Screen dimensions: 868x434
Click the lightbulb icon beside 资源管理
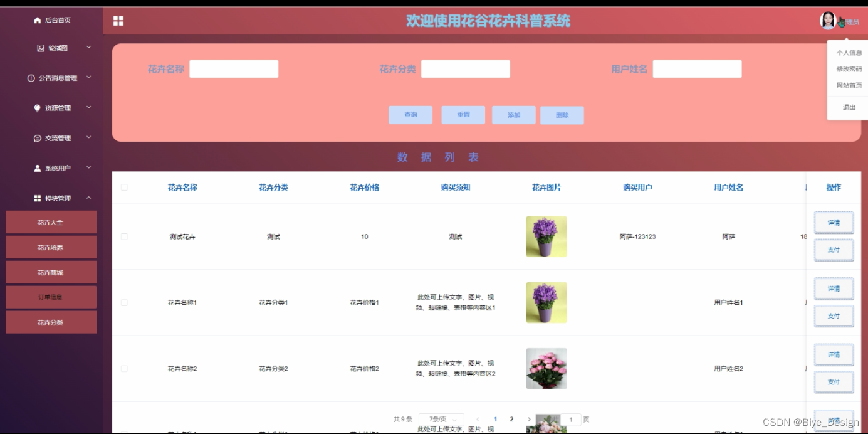click(x=38, y=108)
